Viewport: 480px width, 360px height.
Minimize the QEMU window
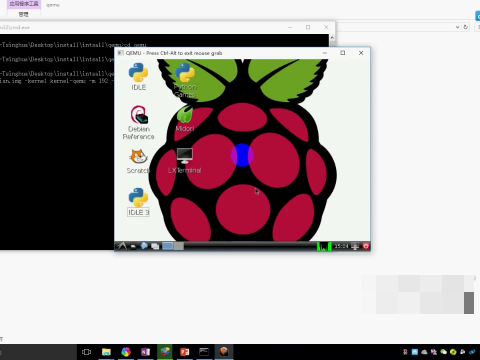click(x=325, y=53)
